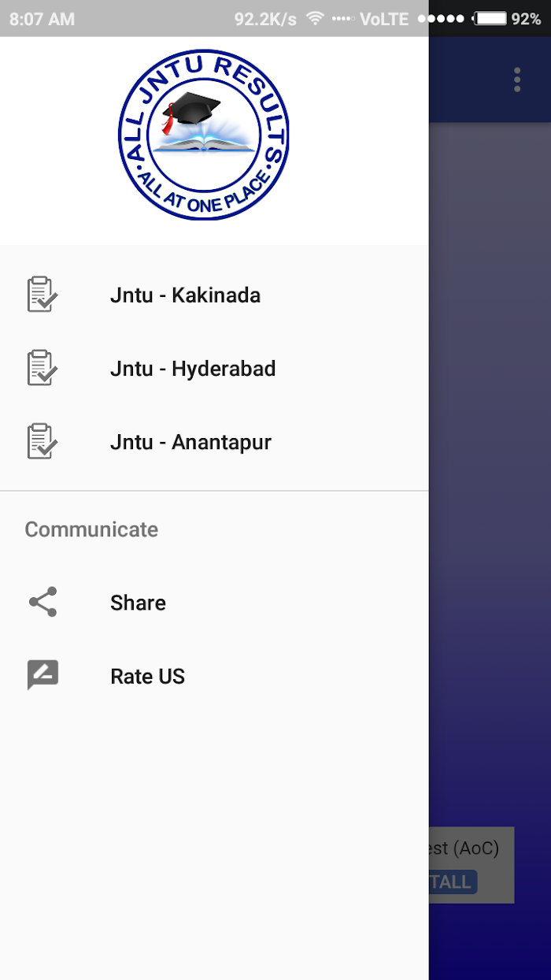Screen dimensions: 551x980
Task: Click the Rate US feedback icon
Action: (43, 675)
